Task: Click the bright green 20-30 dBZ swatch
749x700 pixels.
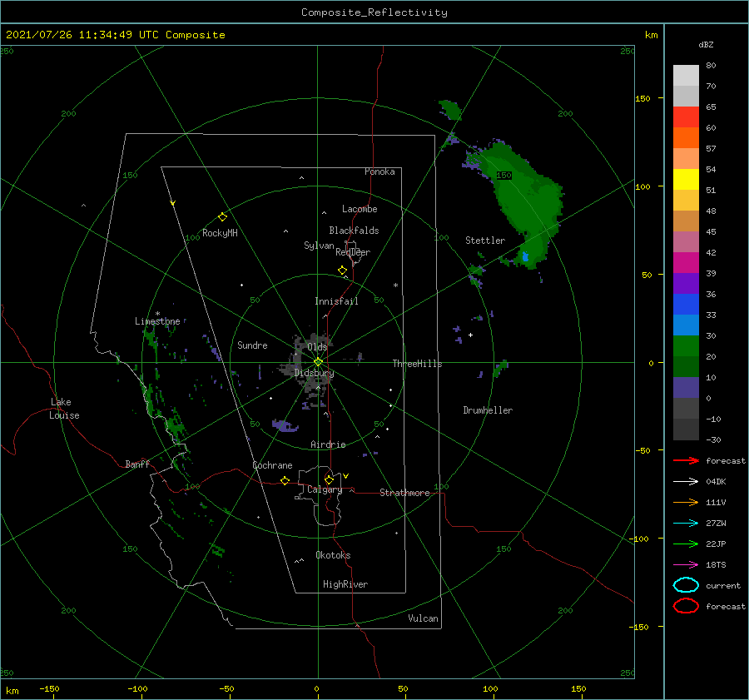Action: click(x=686, y=346)
